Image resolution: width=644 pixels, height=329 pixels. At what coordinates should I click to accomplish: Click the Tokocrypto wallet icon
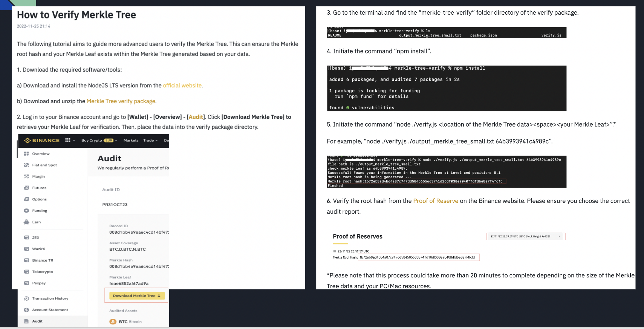[26, 272]
